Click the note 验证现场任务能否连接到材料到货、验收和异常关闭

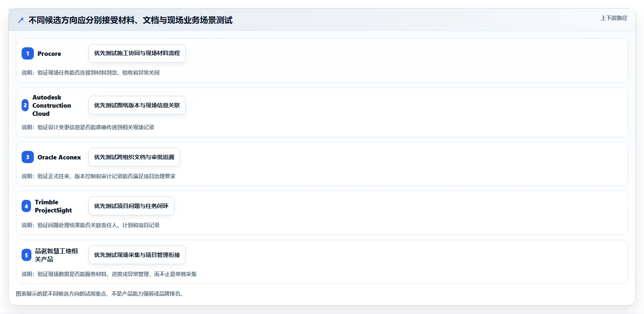(98, 73)
